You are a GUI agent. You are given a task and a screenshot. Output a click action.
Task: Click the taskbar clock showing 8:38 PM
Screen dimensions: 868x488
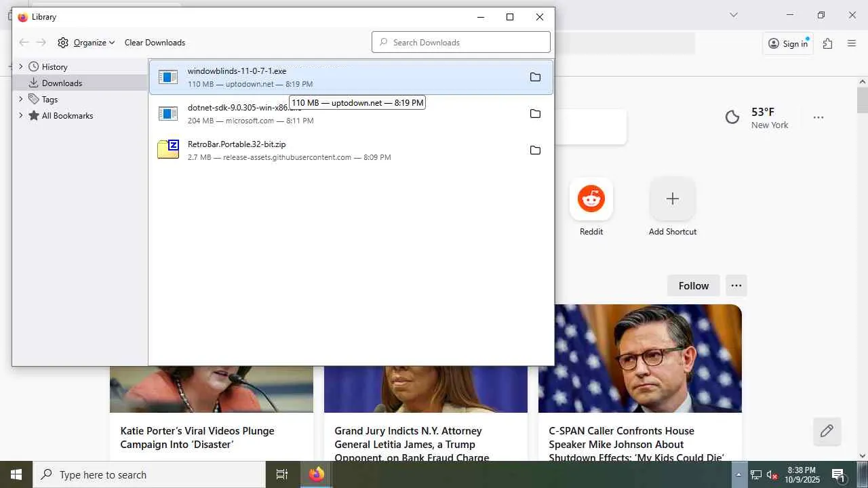[802, 474]
